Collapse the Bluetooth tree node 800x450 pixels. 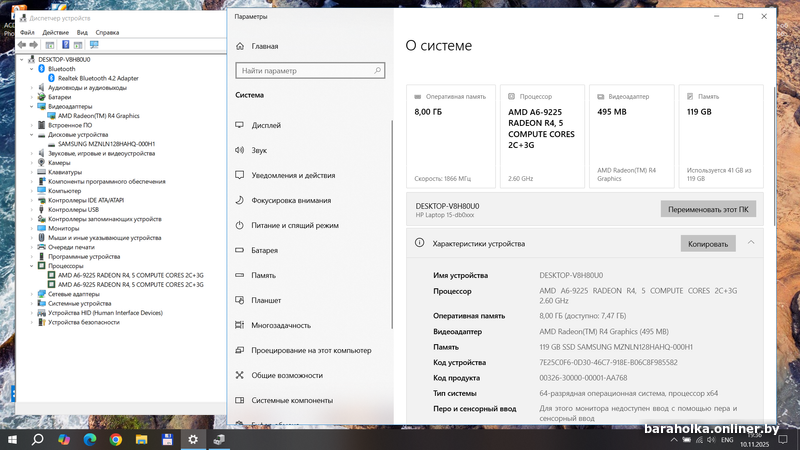[x=32, y=69]
